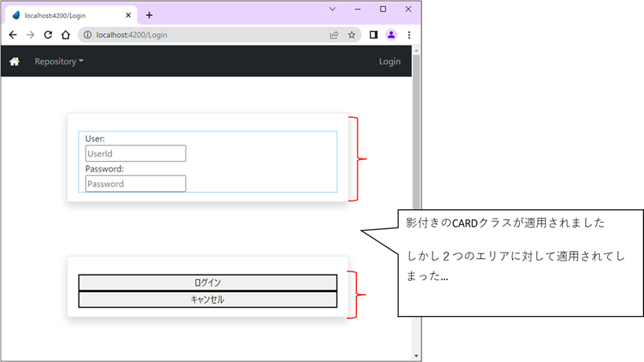Open the browser home page icon
644x362 pixels.
(x=66, y=35)
